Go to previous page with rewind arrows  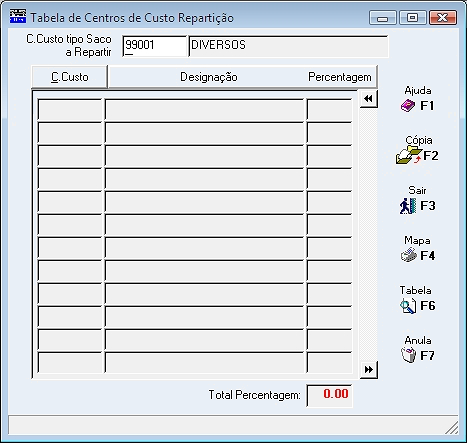368,99
